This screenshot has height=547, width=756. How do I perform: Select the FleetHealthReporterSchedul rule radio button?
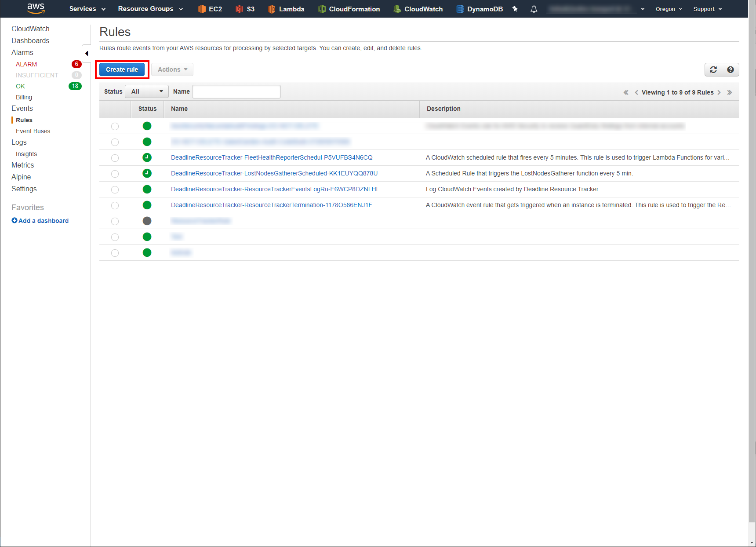[x=115, y=158]
